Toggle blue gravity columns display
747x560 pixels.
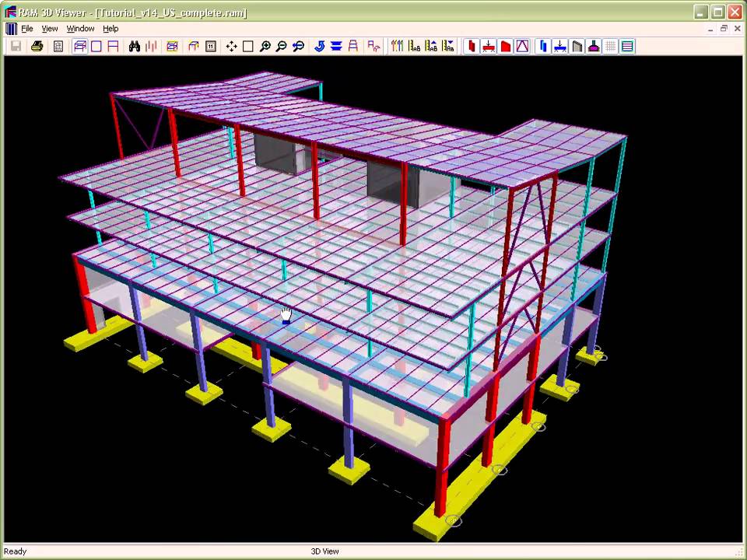(x=543, y=47)
